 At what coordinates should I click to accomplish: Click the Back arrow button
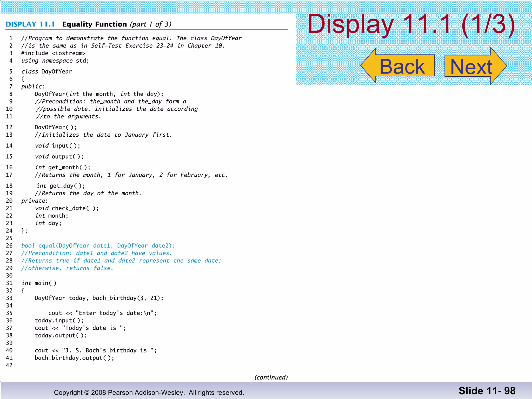click(398, 65)
